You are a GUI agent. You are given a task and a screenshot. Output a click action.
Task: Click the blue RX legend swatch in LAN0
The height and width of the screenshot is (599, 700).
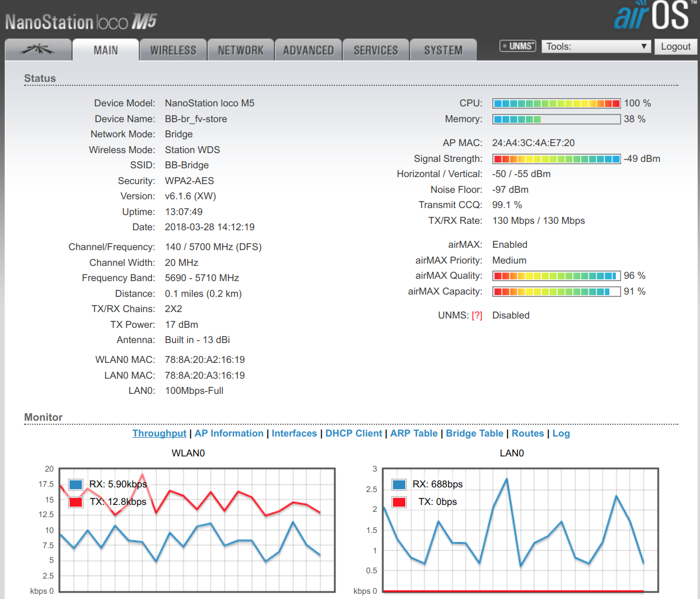pos(399,484)
